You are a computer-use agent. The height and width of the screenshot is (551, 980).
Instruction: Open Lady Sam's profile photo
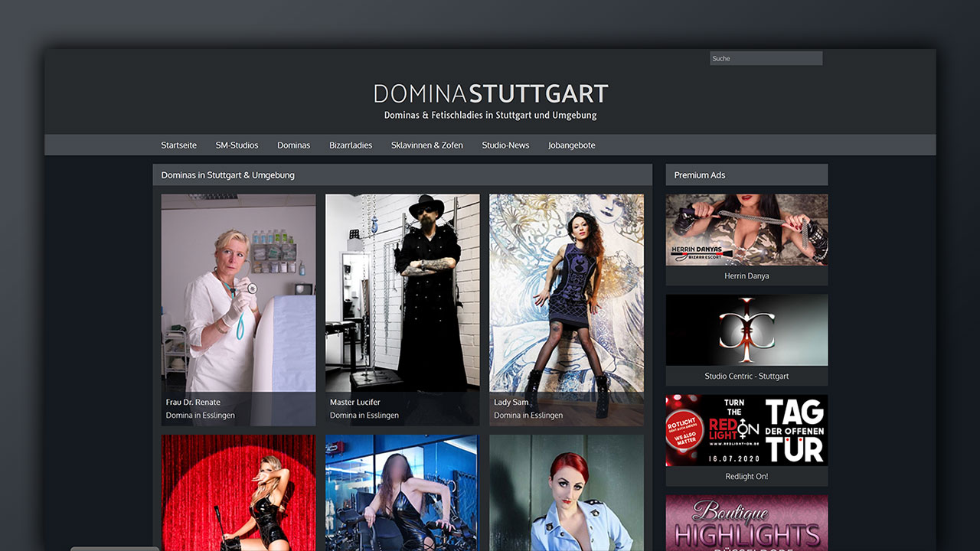tap(567, 291)
